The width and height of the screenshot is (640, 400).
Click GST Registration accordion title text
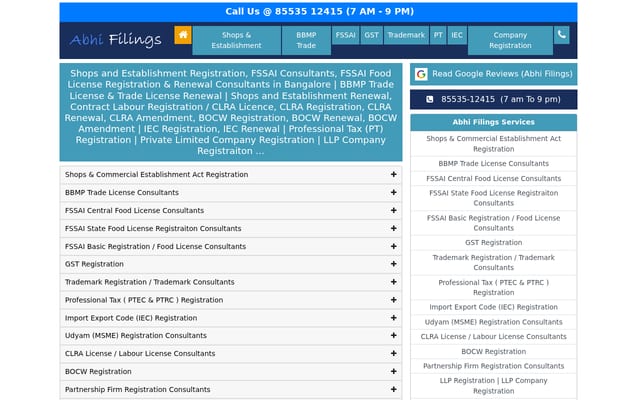pos(94,264)
